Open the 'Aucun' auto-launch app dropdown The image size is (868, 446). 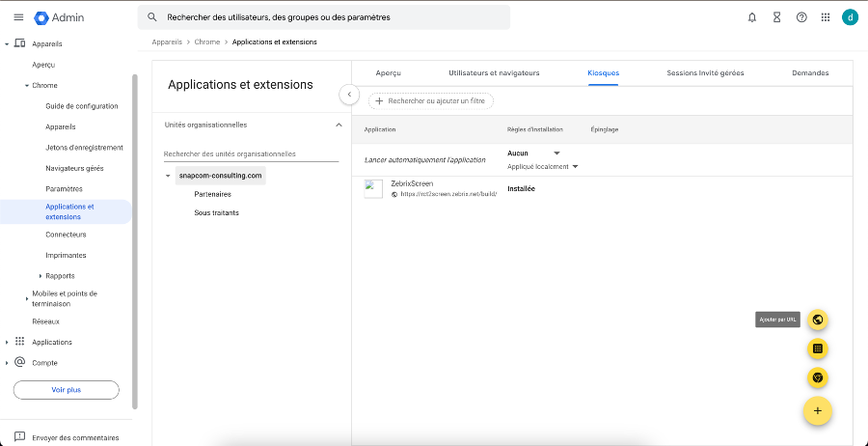coord(556,153)
